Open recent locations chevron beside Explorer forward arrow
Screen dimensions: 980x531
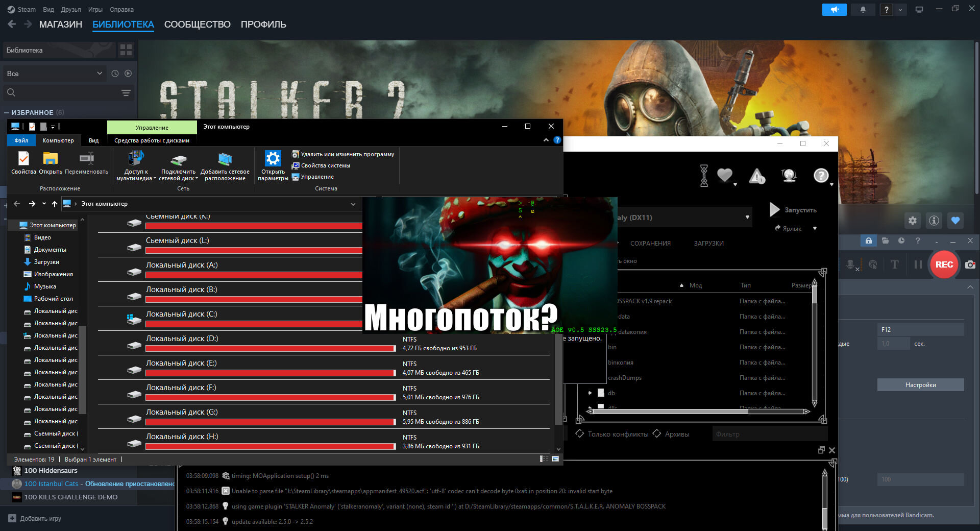[x=44, y=204]
